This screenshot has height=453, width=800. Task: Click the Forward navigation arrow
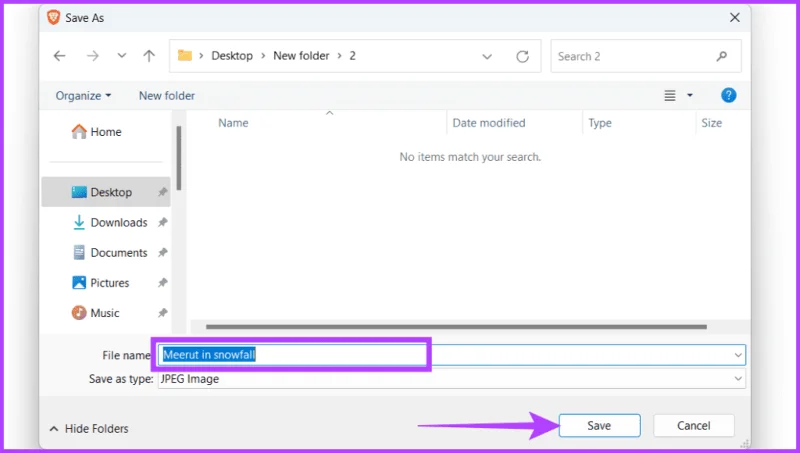point(92,56)
